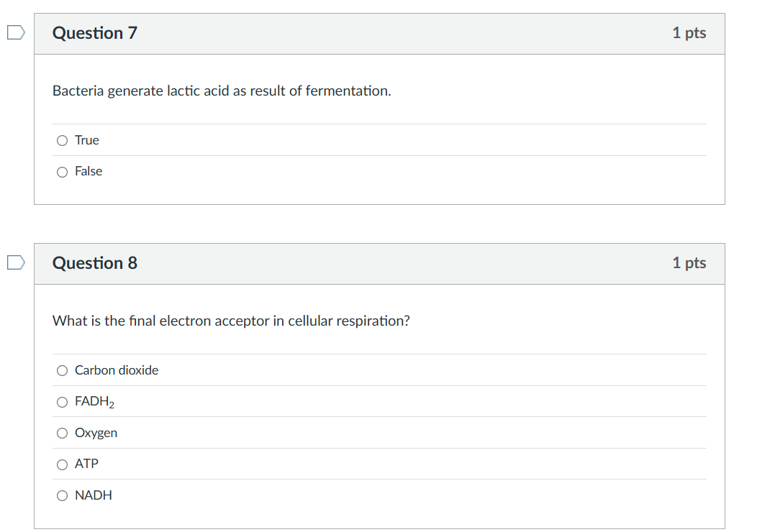Viewport: 775px width, 532px height.
Task: Click the fermentation question statement text
Action: pyautogui.click(x=222, y=91)
